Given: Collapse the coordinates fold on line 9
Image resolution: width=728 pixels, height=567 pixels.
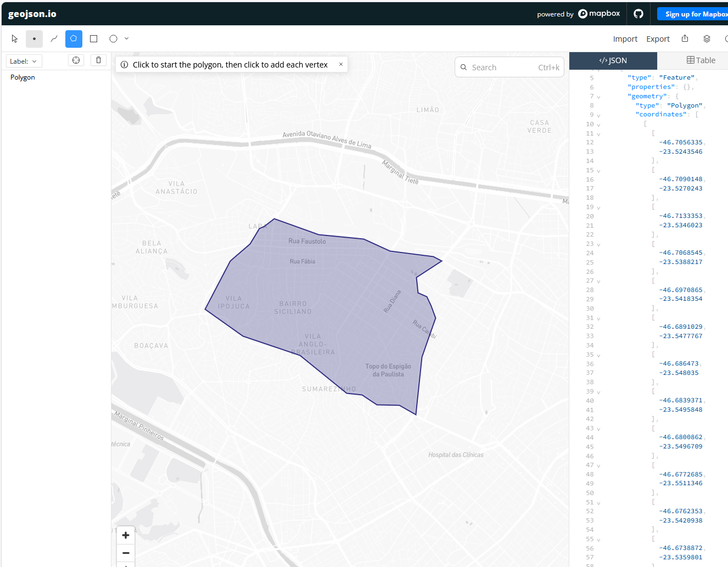Looking at the screenshot, I should tap(598, 115).
